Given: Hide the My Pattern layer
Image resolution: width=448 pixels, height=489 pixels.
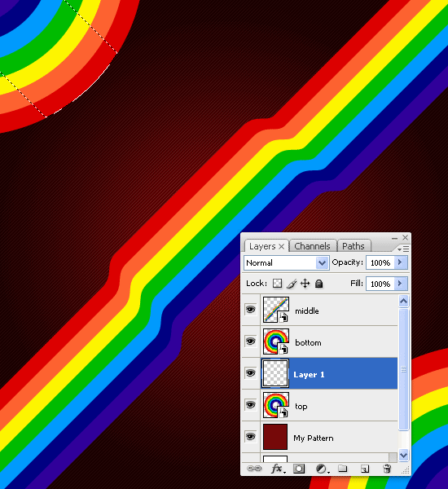Looking at the screenshot, I should pyautogui.click(x=250, y=437).
